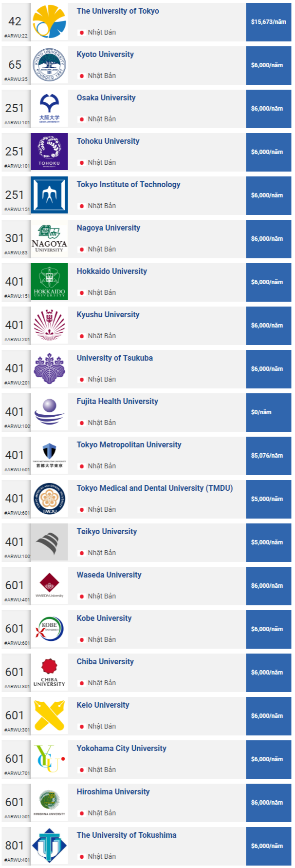Open the Fujita Health University link
This screenshot has width=295, height=868.
tap(117, 401)
